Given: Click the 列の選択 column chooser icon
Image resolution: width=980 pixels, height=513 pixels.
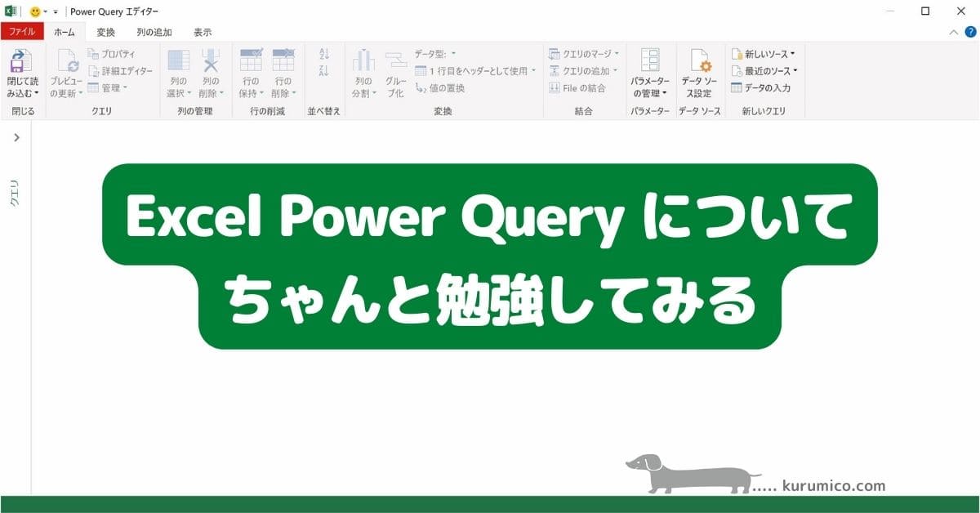Looking at the screenshot, I should pyautogui.click(x=178, y=60).
